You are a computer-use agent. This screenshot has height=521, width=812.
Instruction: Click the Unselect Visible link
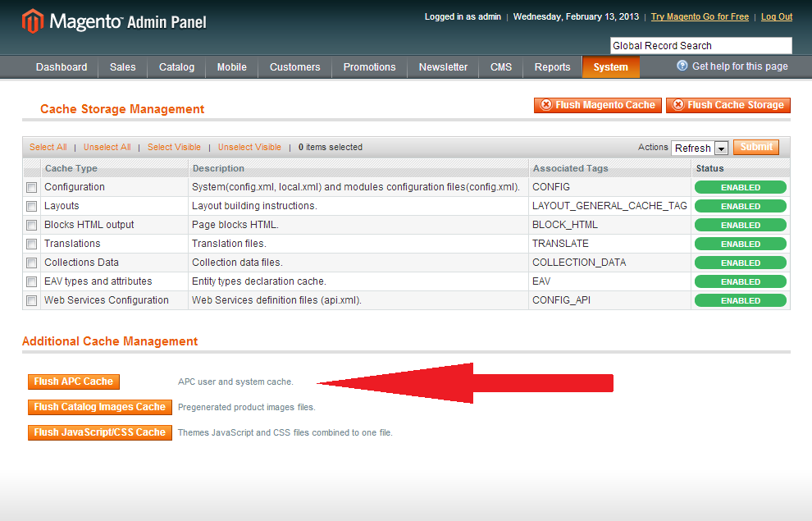click(249, 147)
